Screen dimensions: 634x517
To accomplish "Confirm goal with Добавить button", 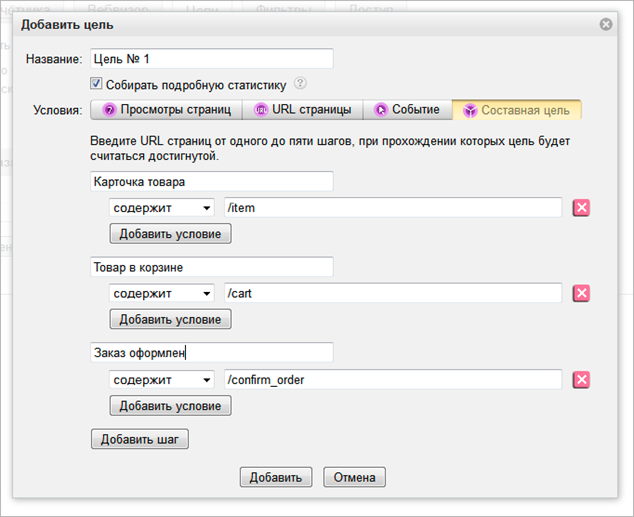I will click(277, 477).
